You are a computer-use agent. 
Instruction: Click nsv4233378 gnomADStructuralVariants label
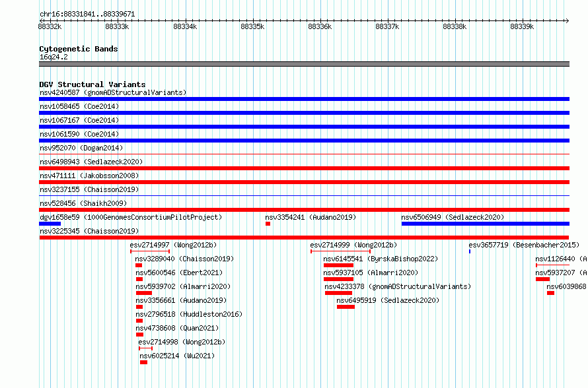398,286
